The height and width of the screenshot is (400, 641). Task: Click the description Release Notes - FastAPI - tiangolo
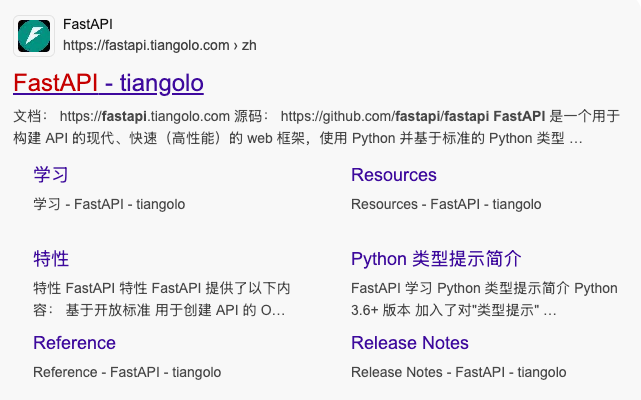click(x=459, y=372)
